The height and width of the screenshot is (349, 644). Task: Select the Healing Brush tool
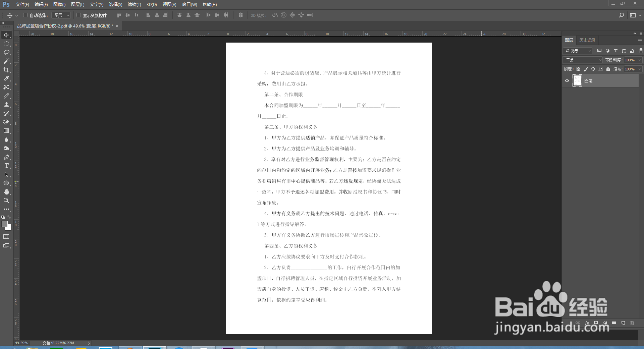(x=6, y=88)
